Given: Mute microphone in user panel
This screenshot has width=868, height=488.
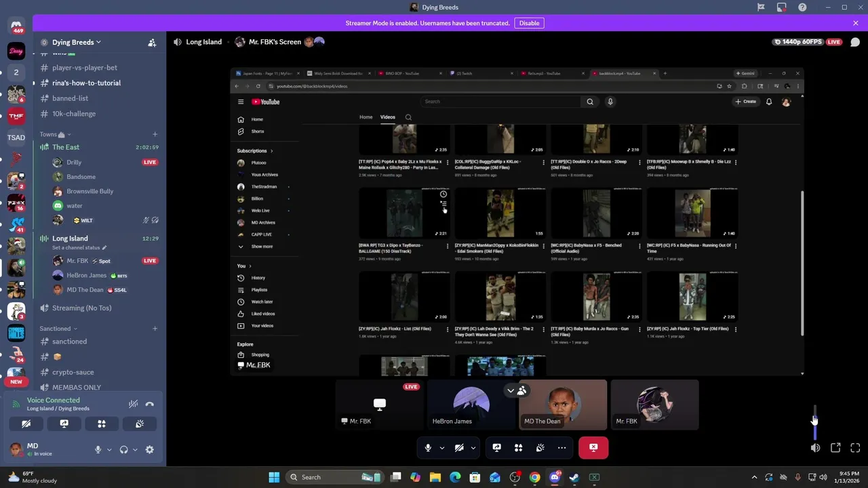Looking at the screenshot, I should [x=98, y=449].
